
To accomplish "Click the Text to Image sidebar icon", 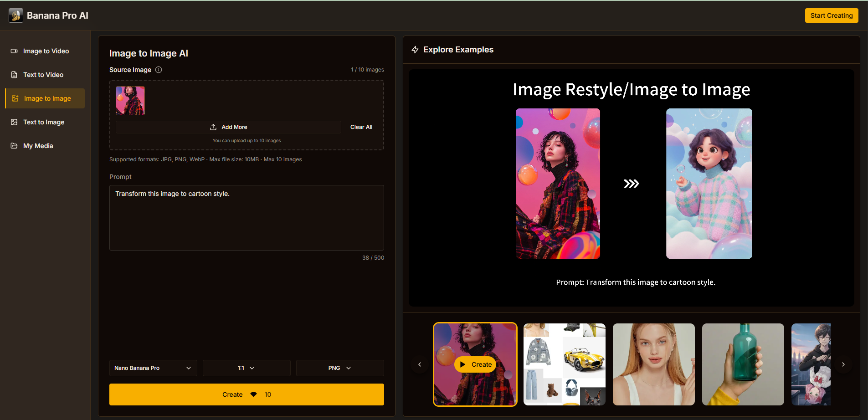I will [x=14, y=122].
